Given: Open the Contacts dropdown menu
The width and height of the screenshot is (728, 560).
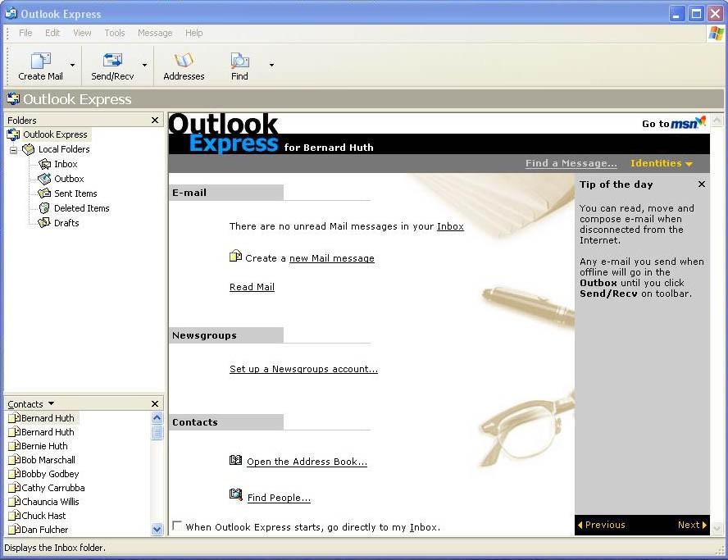Looking at the screenshot, I should coord(51,403).
